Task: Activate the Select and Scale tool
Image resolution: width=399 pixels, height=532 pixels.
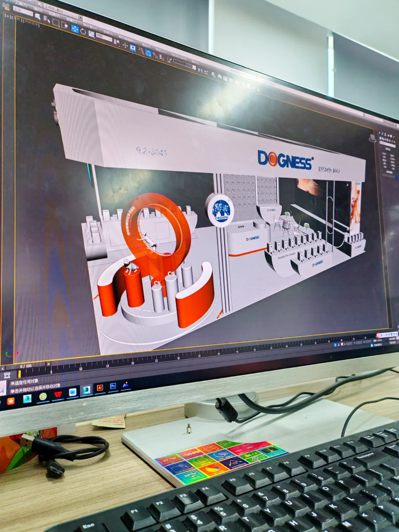Action: click(91, 34)
